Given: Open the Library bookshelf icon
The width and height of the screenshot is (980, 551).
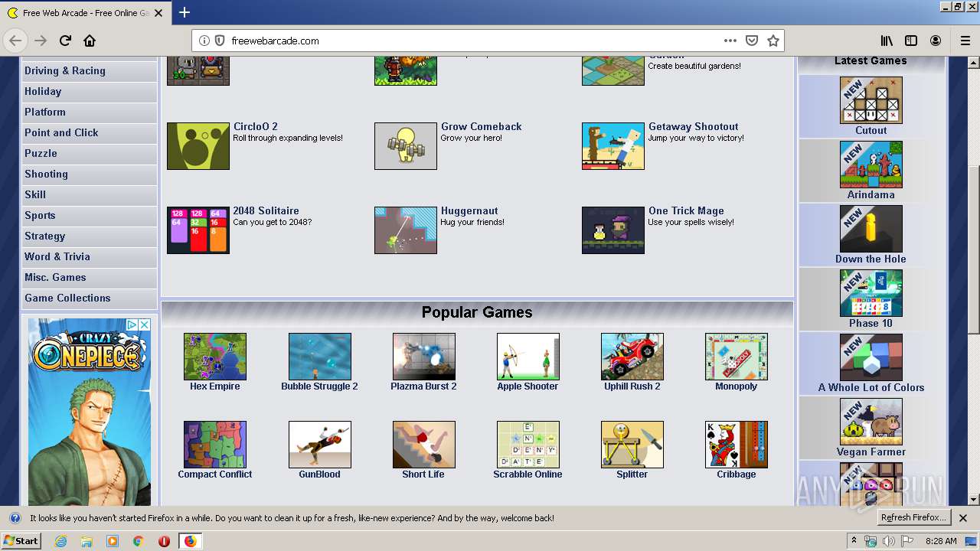Looking at the screenshot, I should [887, 41].
